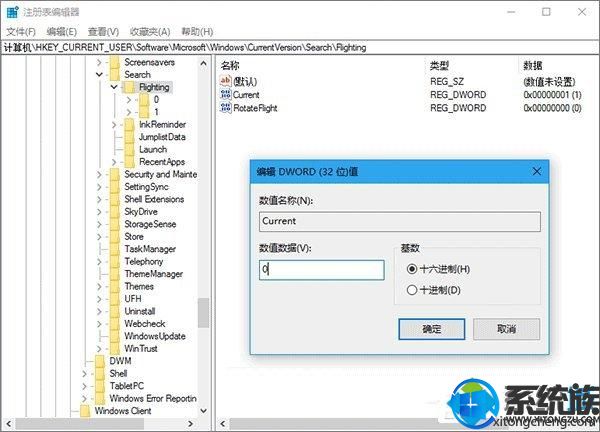This screenshot has width=600, height=432.
Task: Click the tree pane scroll up arrow
Action: (x=204, y=63)
